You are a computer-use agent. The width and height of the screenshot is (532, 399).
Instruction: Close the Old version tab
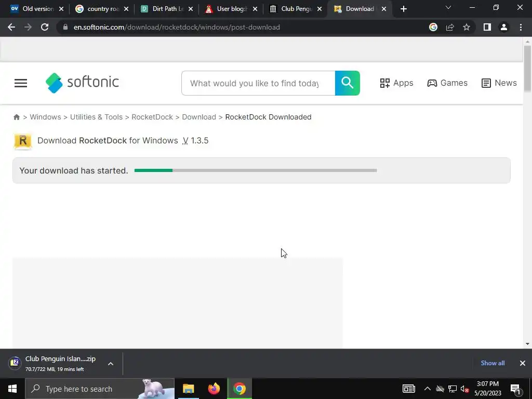(x=61, y=9)
